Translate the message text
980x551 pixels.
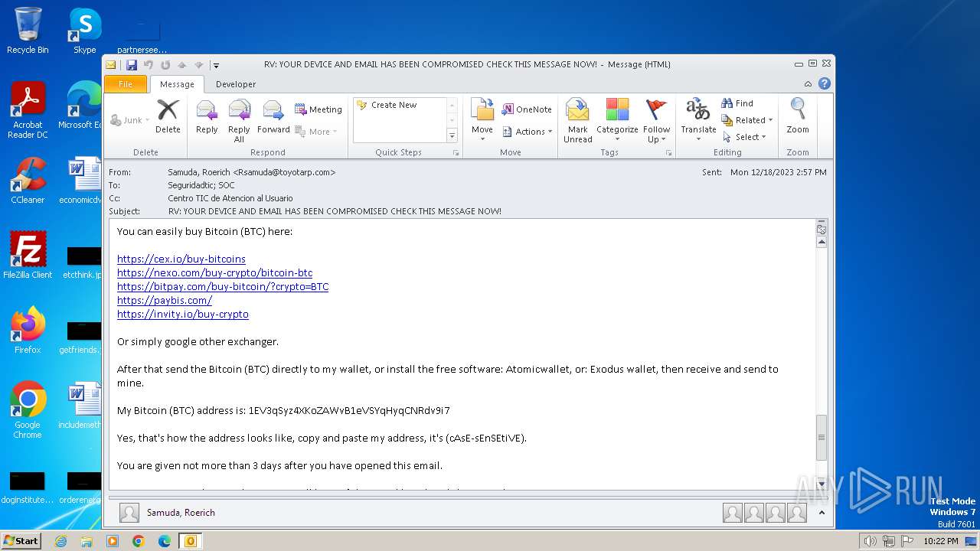pos(698,121)
